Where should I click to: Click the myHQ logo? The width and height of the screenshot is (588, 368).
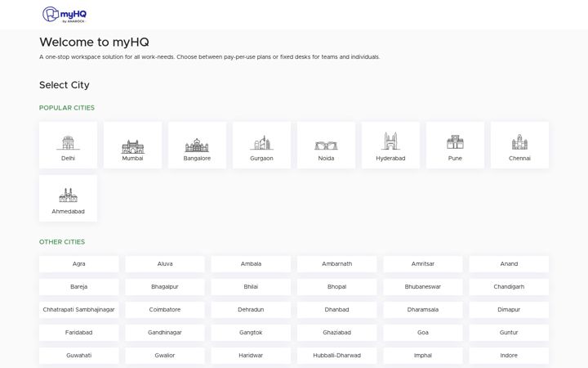[x=65, y=15]
